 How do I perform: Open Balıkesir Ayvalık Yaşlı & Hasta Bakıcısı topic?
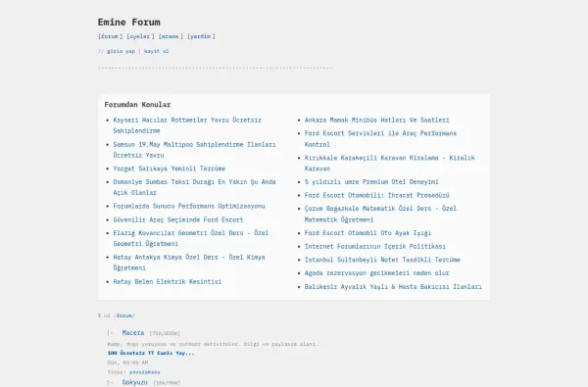(x=393, y=286)
